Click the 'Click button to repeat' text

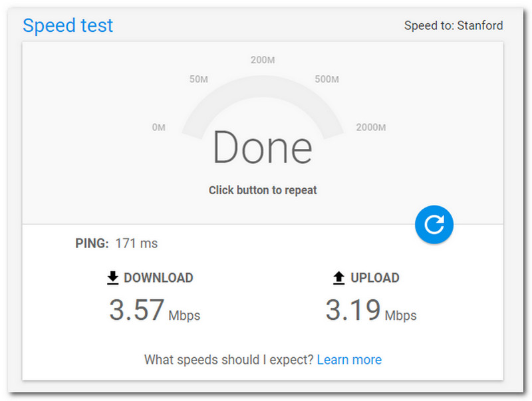263,190
